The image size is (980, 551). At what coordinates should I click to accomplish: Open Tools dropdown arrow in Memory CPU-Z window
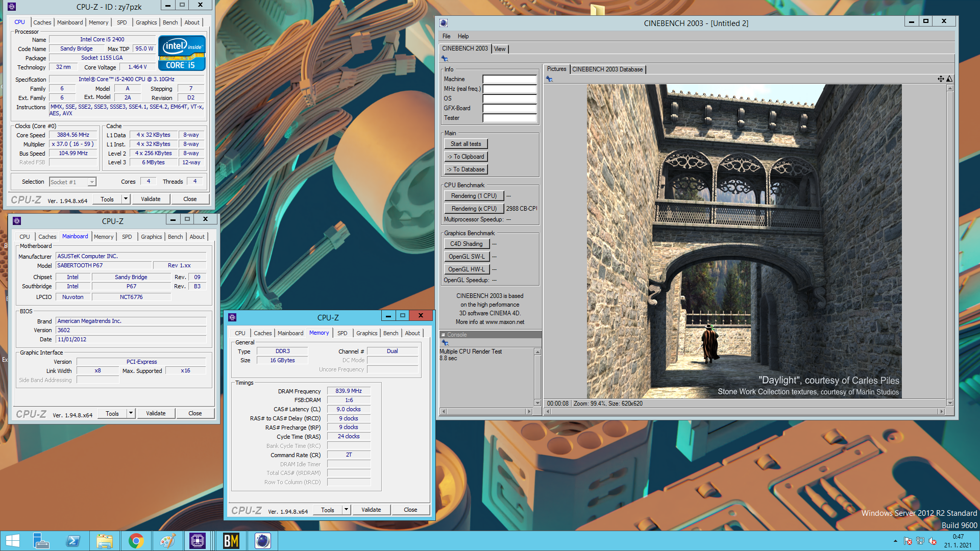pos(346,510)
